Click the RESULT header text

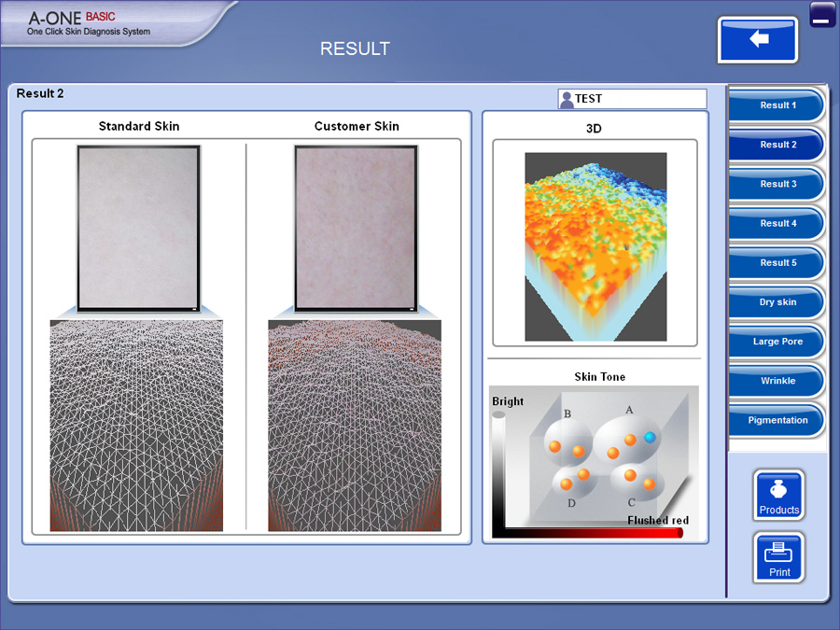pos(355,49)
